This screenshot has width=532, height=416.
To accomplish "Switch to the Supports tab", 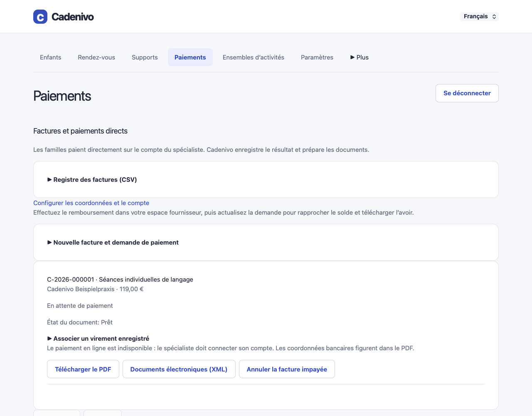I will coord(145,57).
